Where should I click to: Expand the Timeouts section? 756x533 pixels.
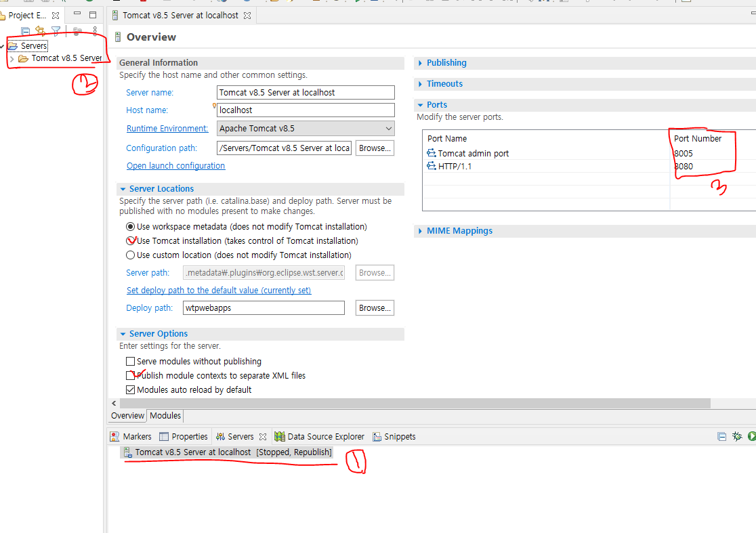pos(420,84)
